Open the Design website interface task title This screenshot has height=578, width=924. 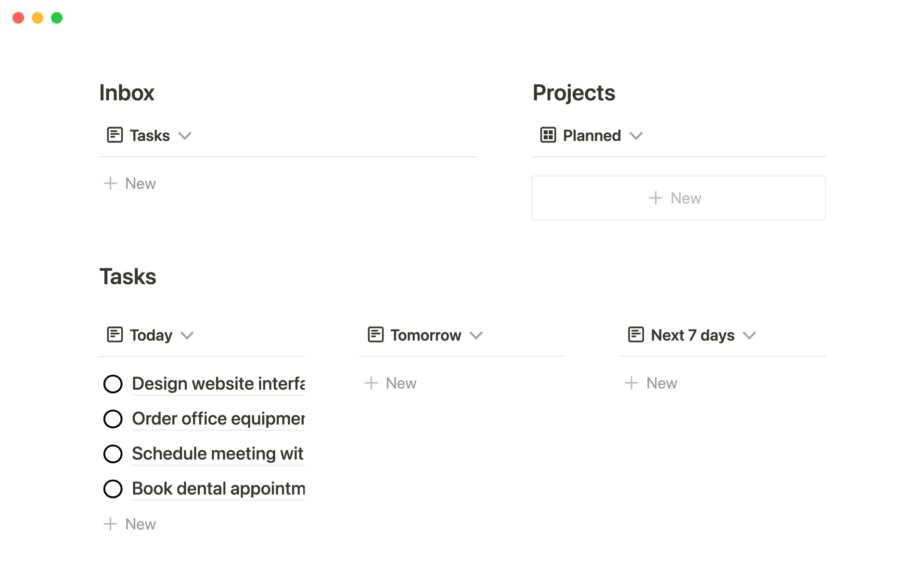pyautogui.click(x=218, y=384)
